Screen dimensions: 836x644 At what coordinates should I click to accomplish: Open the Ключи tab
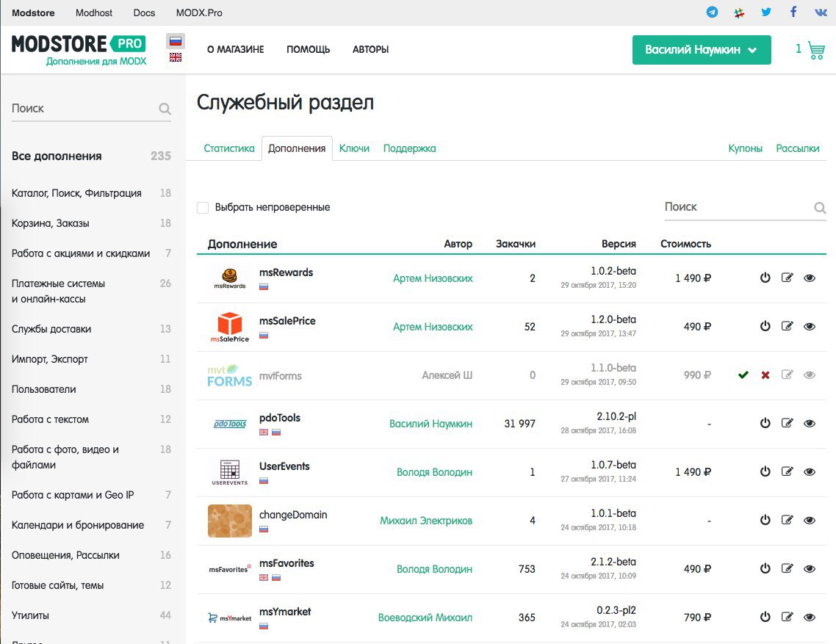[354, 148]
